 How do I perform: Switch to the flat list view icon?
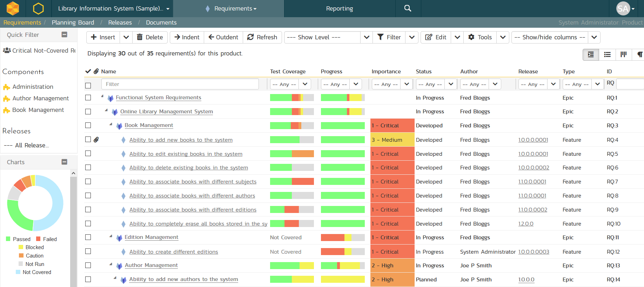click(607, 54)
